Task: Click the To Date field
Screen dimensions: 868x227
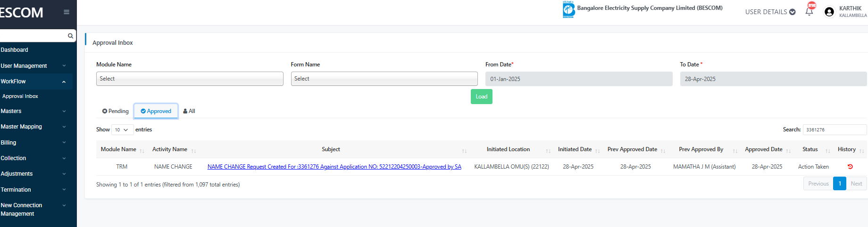Action: 773,79
